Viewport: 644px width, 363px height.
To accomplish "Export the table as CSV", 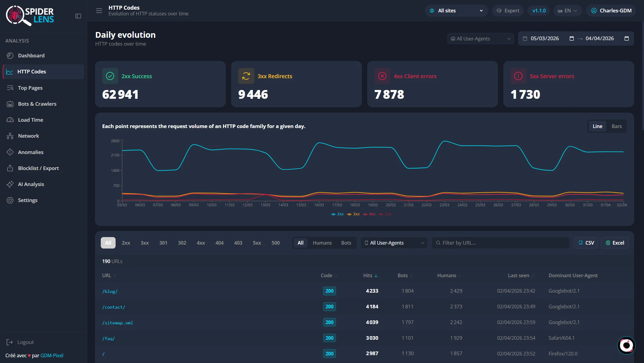I will (x=585, y=243).
